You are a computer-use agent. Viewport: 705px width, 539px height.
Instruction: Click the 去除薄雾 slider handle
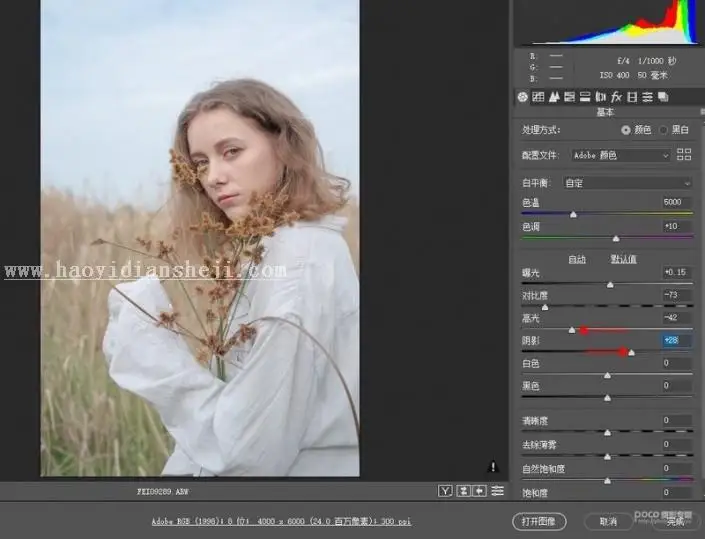(607, 457)
